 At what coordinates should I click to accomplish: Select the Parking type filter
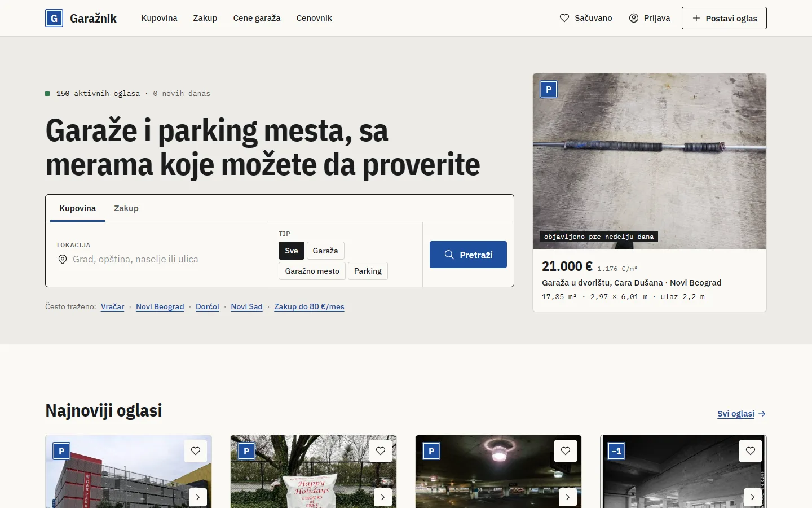tap(368, 271)
